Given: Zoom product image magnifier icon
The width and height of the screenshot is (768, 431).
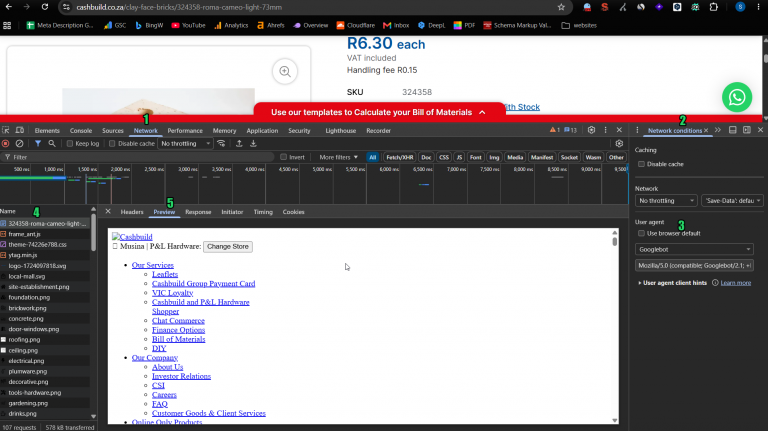Looking at the screenshot, I should click(285, 72).
